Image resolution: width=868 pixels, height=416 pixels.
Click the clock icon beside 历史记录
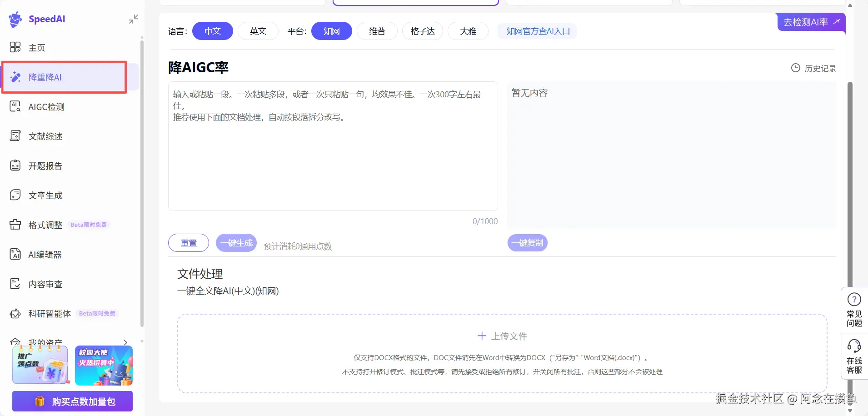796,68
